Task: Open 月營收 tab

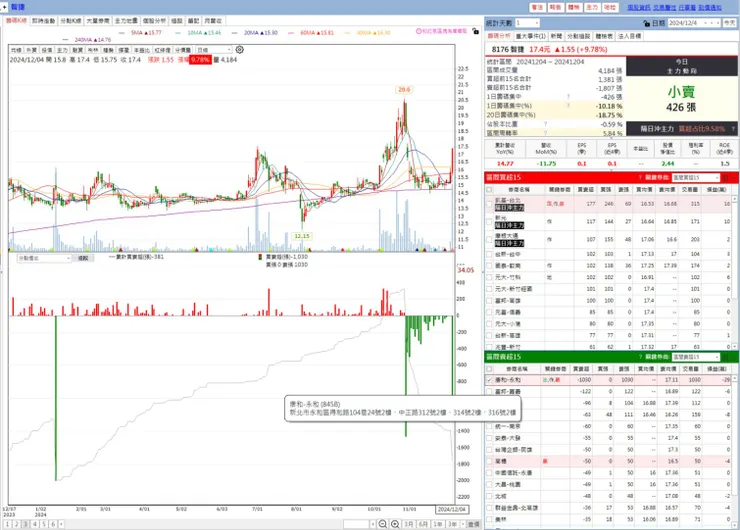Action: [213, 21]
